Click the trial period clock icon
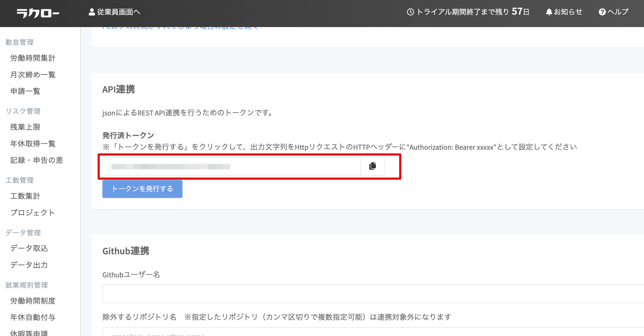Viewport: 644px width, 336px height. [x=410, y=12]
